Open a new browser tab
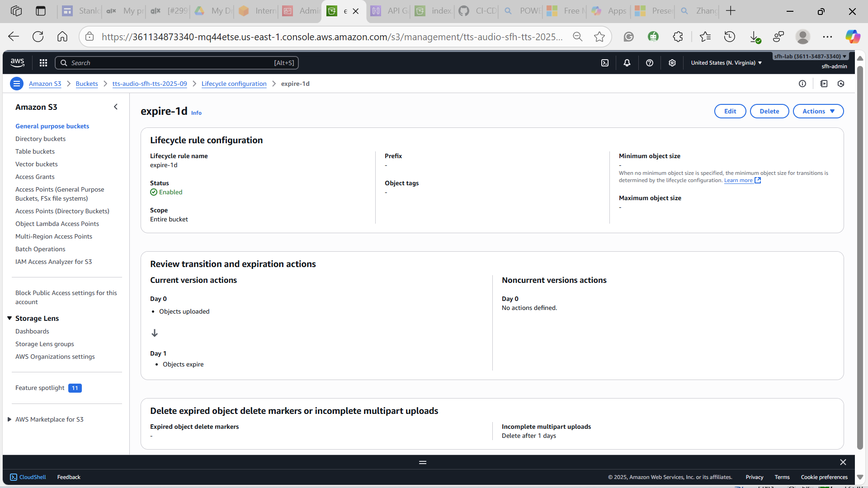 coord(731,11)
